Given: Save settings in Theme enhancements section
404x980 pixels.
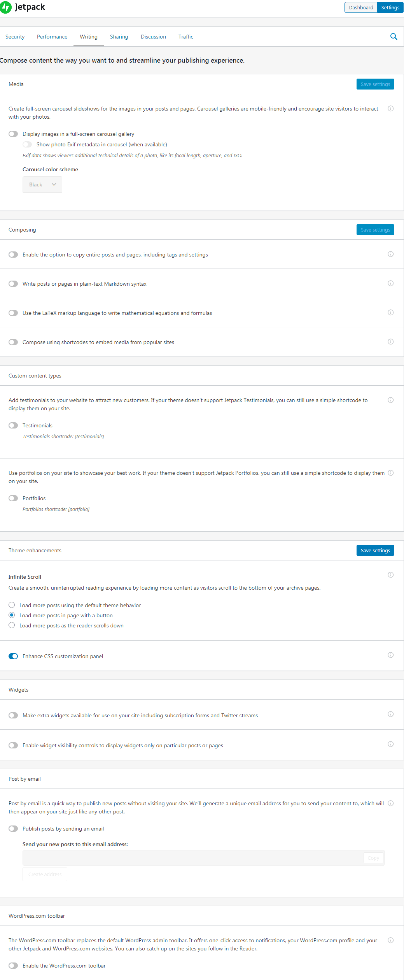Looking at the screenshot, I should (x=375, y=550).
